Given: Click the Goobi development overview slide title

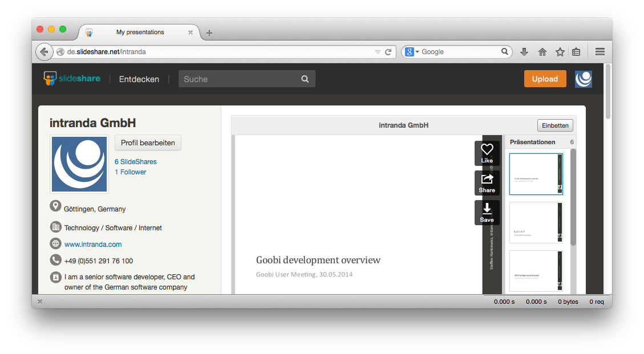Looking at the screenshot, I should coord(318,260).
